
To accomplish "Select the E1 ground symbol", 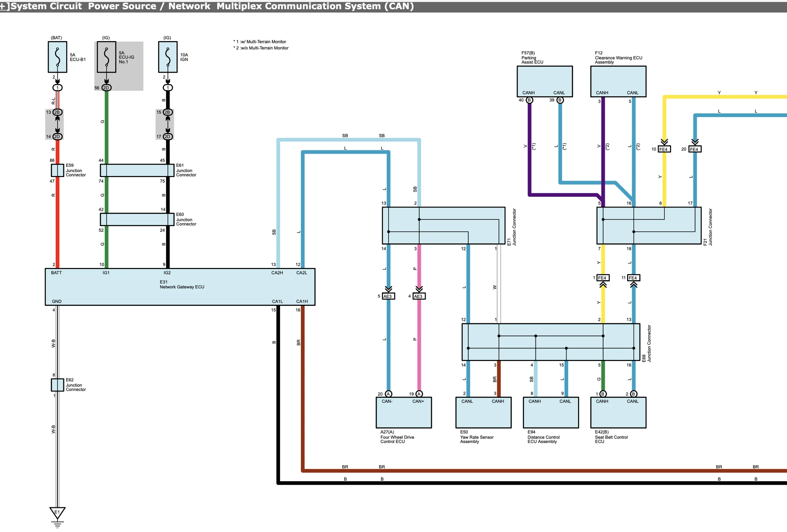I will tap(57, 517).
